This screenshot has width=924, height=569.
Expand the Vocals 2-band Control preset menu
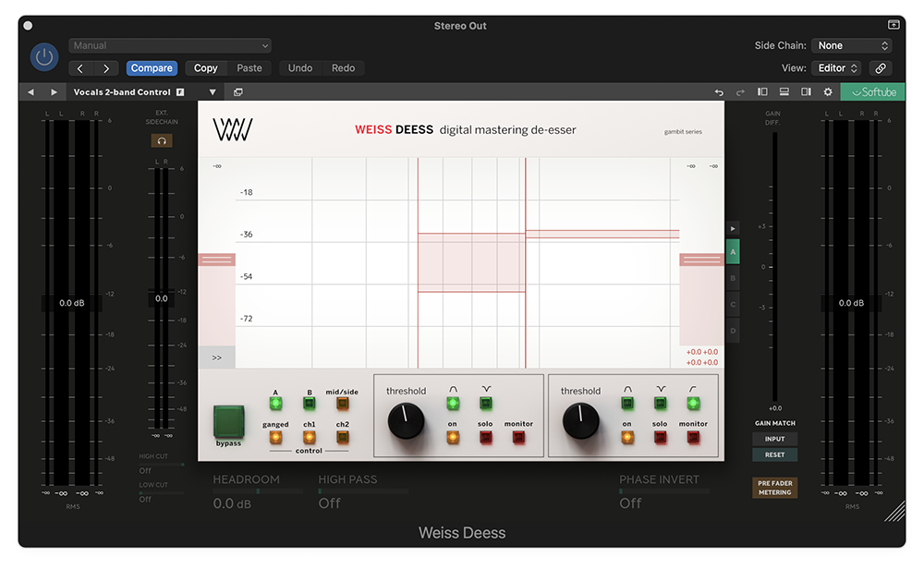[x=213, y=91]
